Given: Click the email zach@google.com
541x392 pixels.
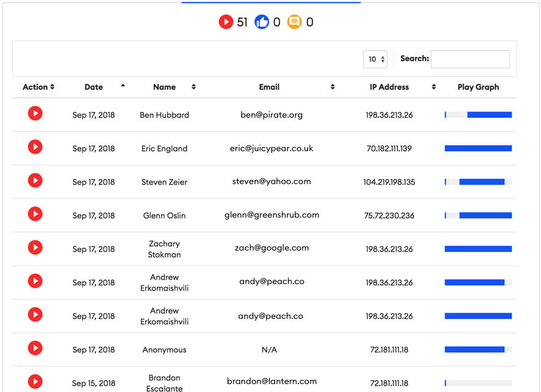Looking at the screenshot, I should [x=271, y=248].
